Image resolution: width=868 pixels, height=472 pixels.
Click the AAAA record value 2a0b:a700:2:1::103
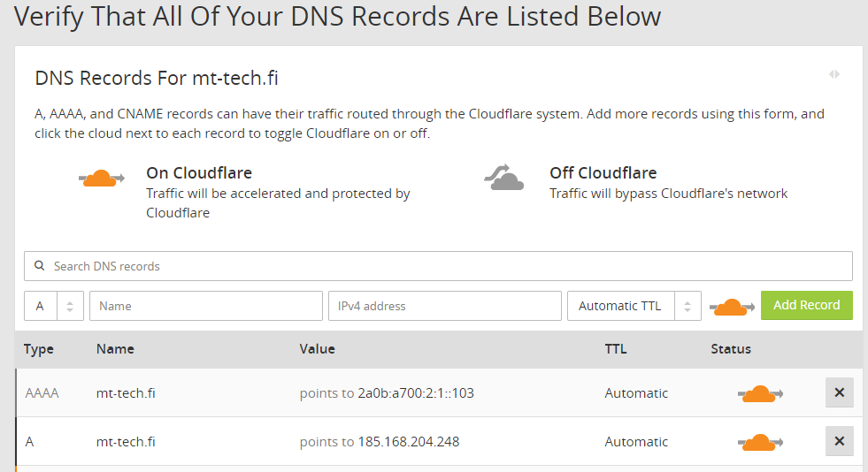coord(415,393)
